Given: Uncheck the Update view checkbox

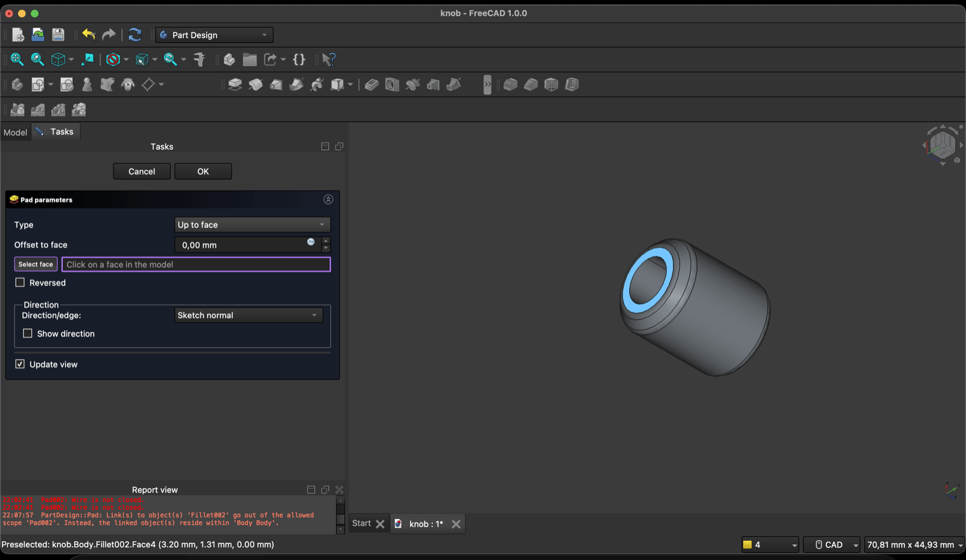Looking at the screenshot, I should click(x=20, y=364).
